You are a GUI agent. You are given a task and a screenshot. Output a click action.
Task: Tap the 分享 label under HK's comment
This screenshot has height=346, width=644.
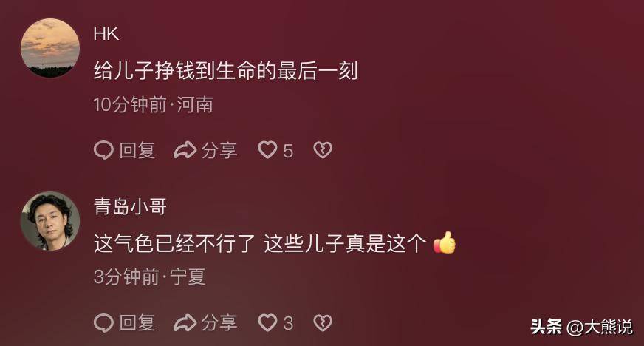click(219, 150)
